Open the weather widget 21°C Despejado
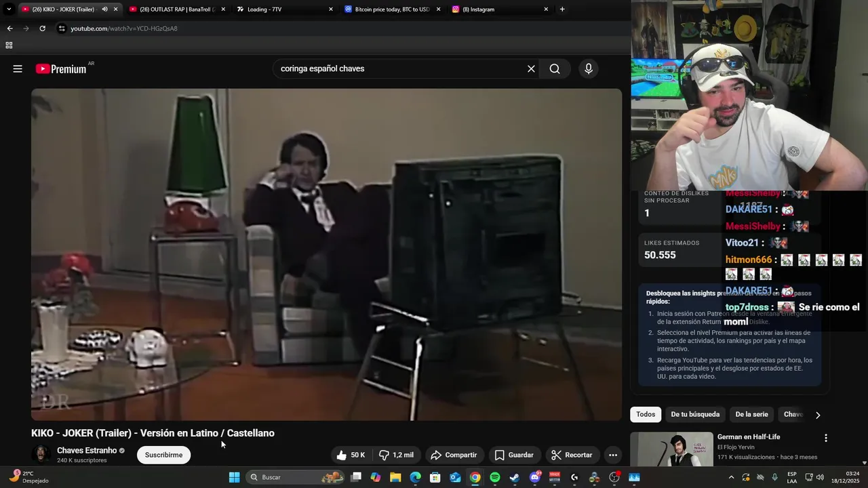Screen dimensions: 868x488 [x=30, y=476]
